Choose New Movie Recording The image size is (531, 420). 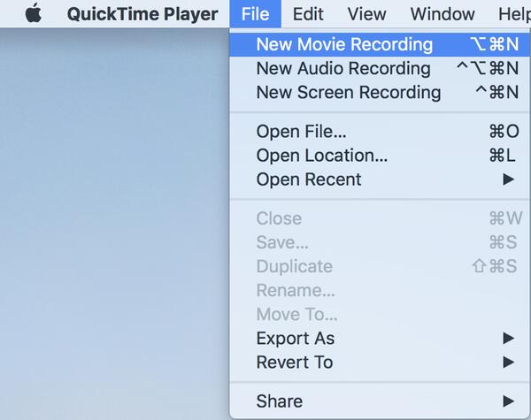(x=344, y=44)
